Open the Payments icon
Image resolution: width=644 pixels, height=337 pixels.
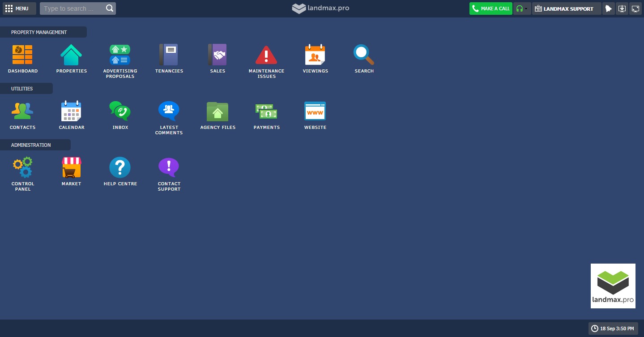coord(266,111)
